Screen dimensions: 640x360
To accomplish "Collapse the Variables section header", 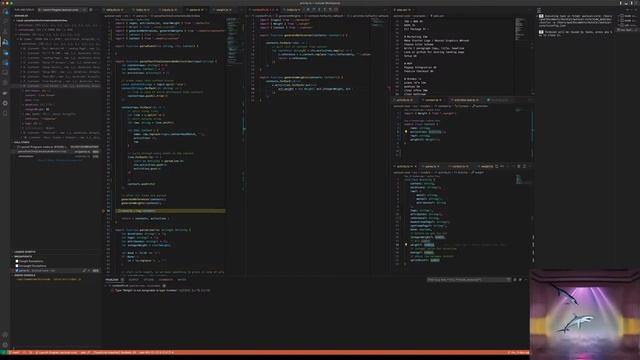I will coord(21,16).
